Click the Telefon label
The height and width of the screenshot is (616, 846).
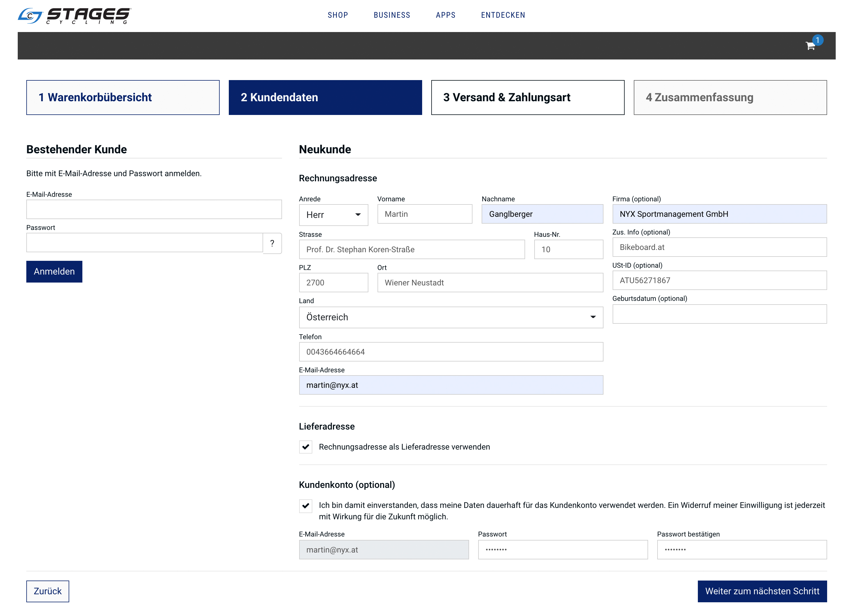[310, 337]
